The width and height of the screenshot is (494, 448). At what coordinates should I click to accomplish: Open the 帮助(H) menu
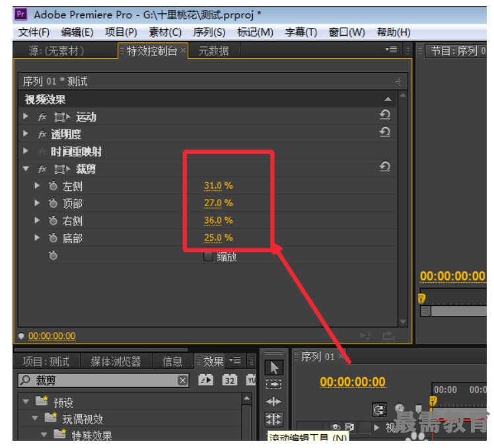coord(394,32)
